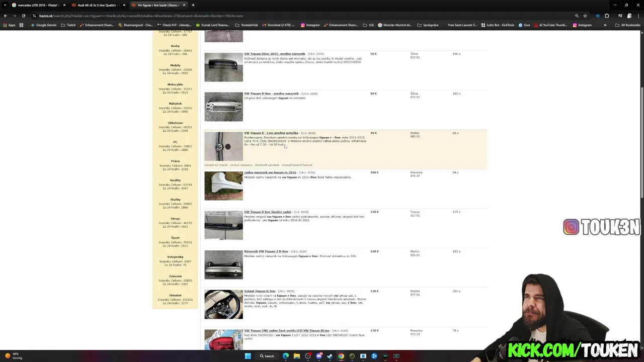Open the Spolupráce bookmark folder

428,25
